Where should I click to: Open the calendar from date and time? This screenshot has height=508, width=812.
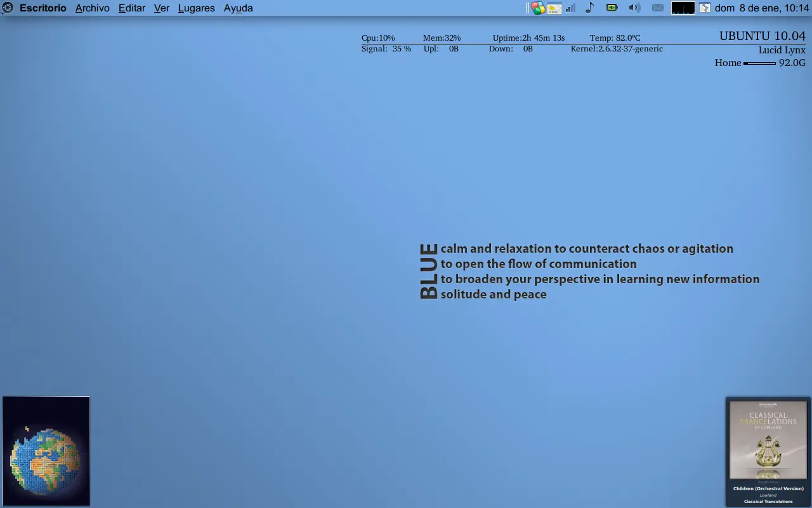(762, 8)
